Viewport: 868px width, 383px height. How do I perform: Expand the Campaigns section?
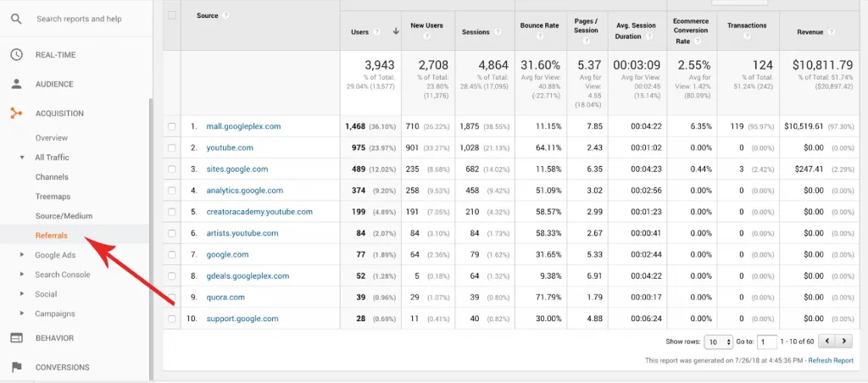[x=22, y=314]
